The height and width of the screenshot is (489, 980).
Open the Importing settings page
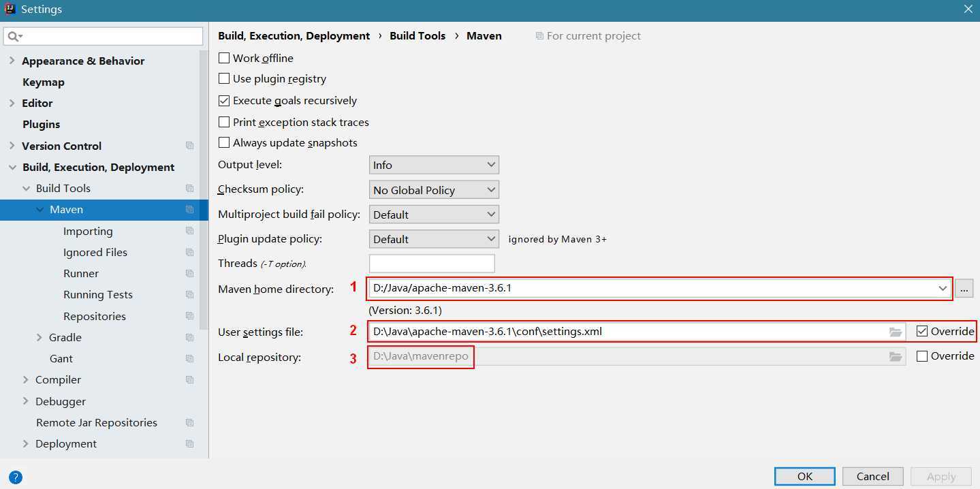coord(88,231)
